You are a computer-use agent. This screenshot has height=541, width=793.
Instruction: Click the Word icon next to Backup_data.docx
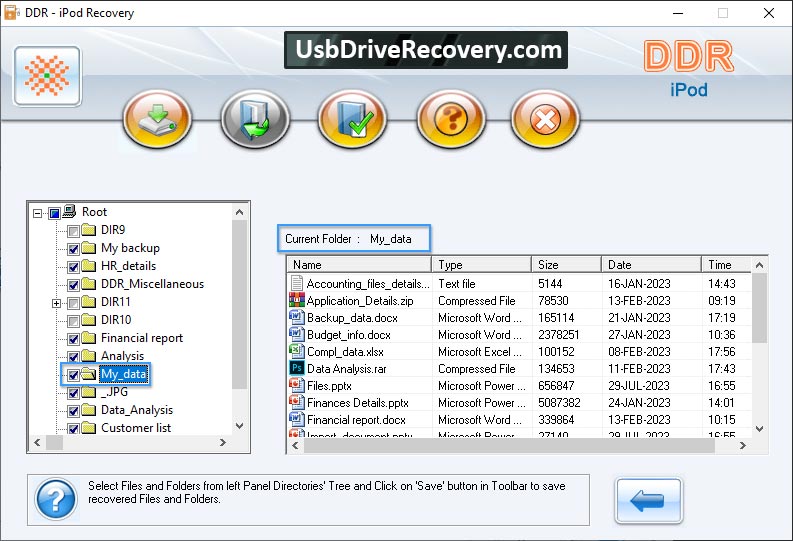297,318
